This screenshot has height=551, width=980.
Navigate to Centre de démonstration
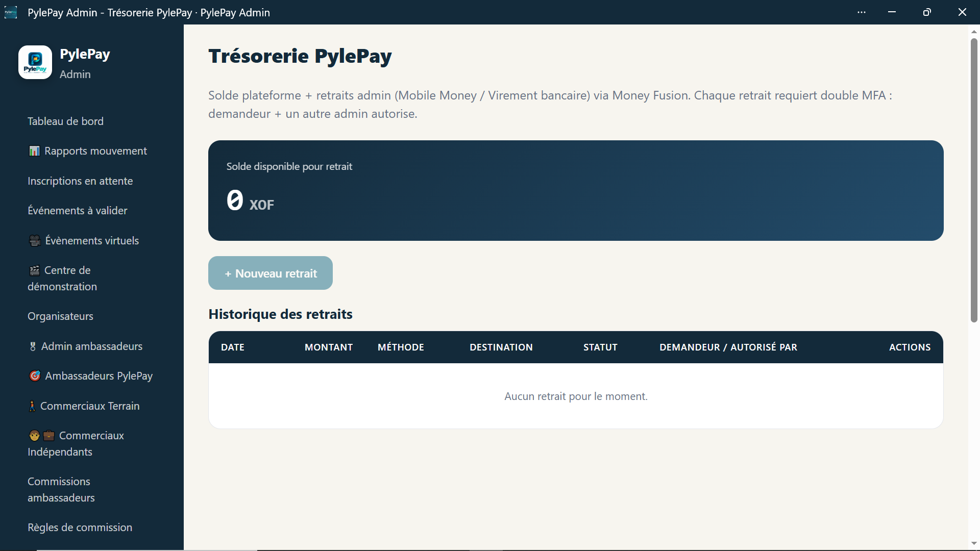pyautogui.click(x=62, y=279)
